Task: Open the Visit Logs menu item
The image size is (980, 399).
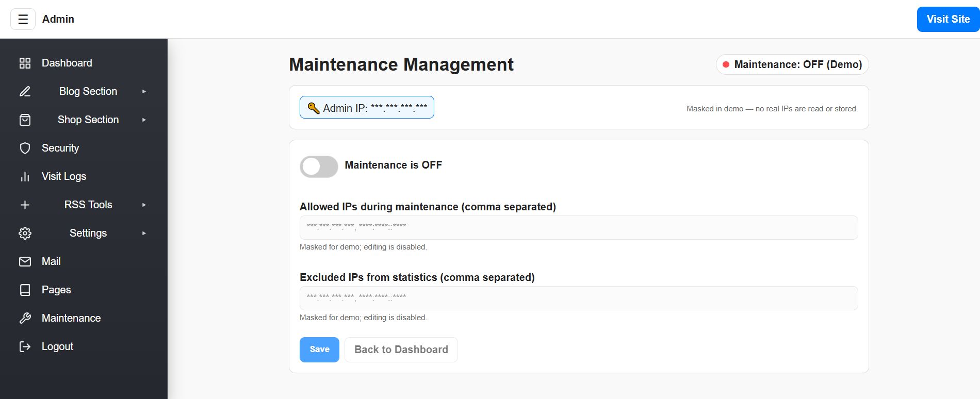Action: 64,176
